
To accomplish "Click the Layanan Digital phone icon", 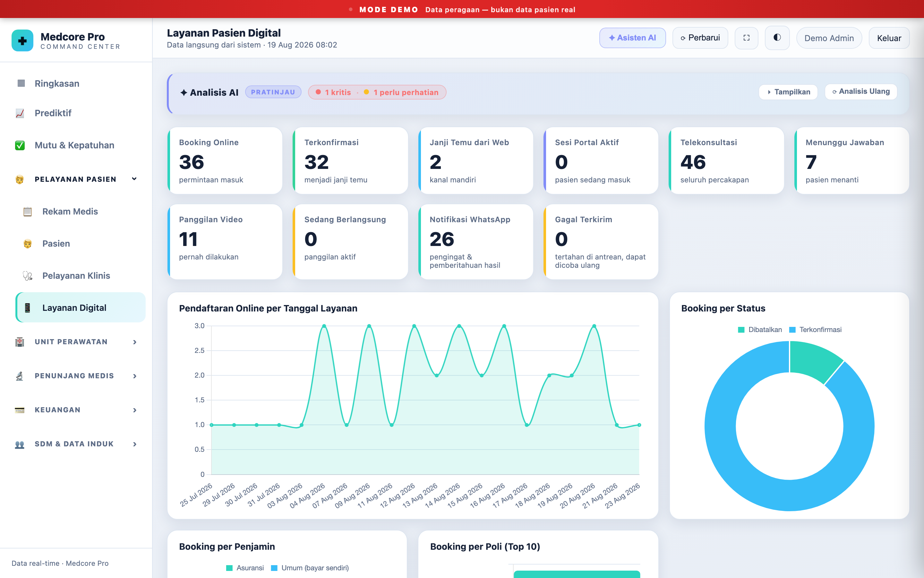I will 28,308.
